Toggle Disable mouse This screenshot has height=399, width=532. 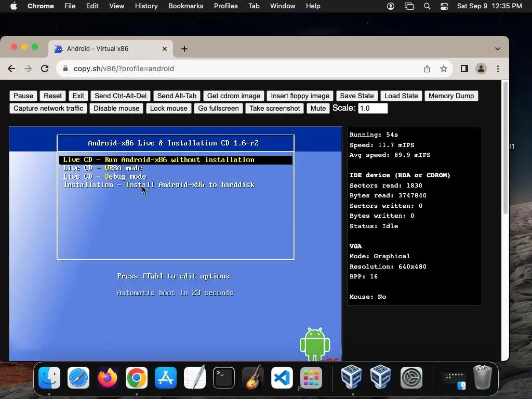tap(116, 109)
